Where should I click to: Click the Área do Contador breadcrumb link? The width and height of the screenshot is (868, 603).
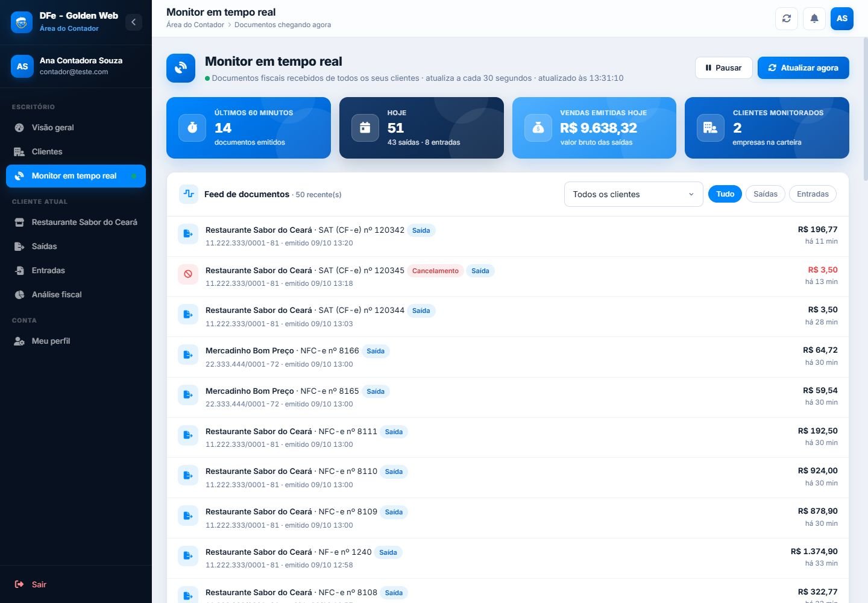[195, 25]
